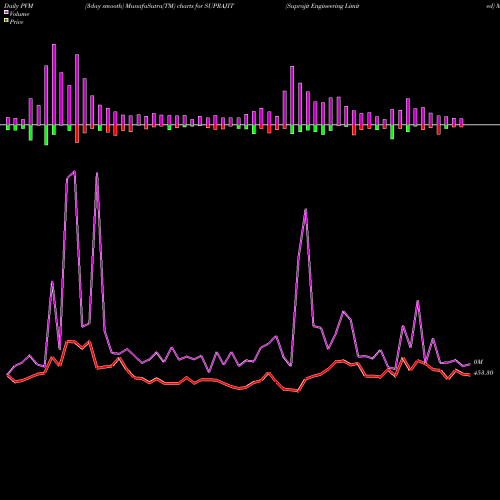Click the '(3day smooth) MunafaSutra(TM) charts for SUPRAJIT' heading
500x500 pixels.
point(159,6)
